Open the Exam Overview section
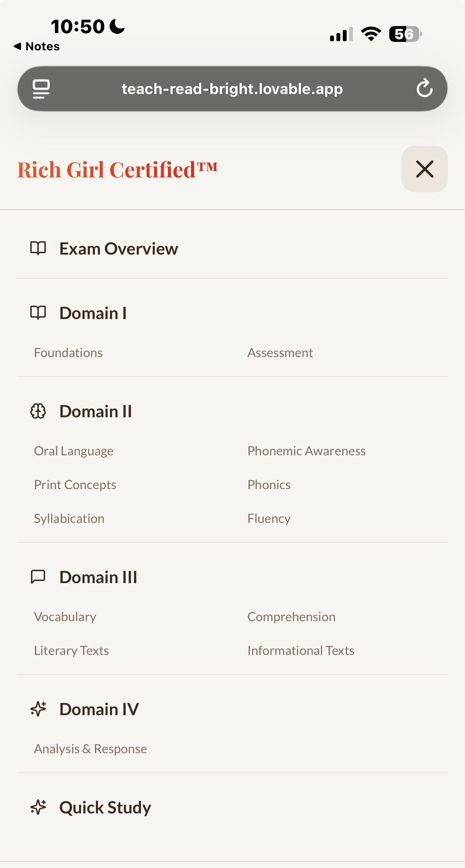Viewport: 465px width, 868px height. [119, 249]
